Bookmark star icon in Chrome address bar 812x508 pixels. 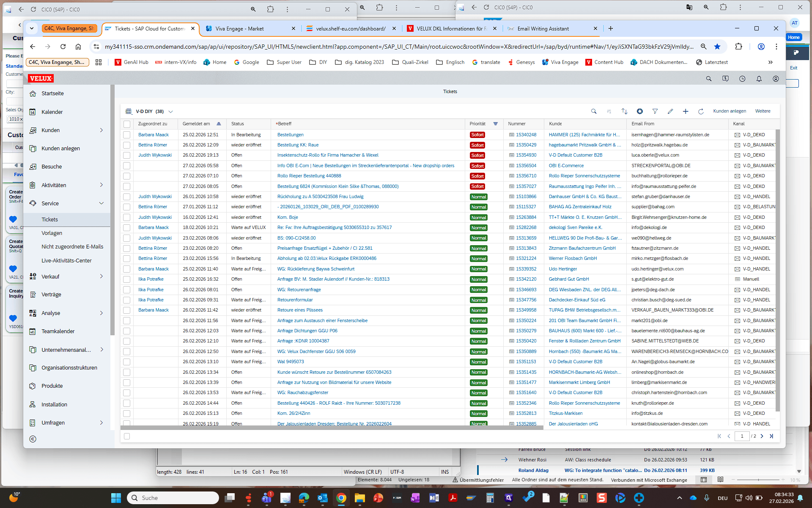click(x=717, y=47)
